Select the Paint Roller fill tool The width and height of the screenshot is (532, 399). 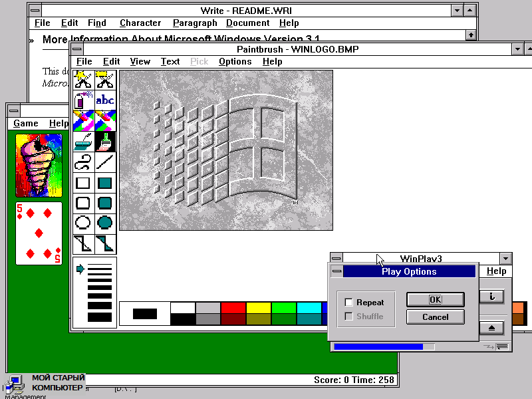click(x=83, y=142)
